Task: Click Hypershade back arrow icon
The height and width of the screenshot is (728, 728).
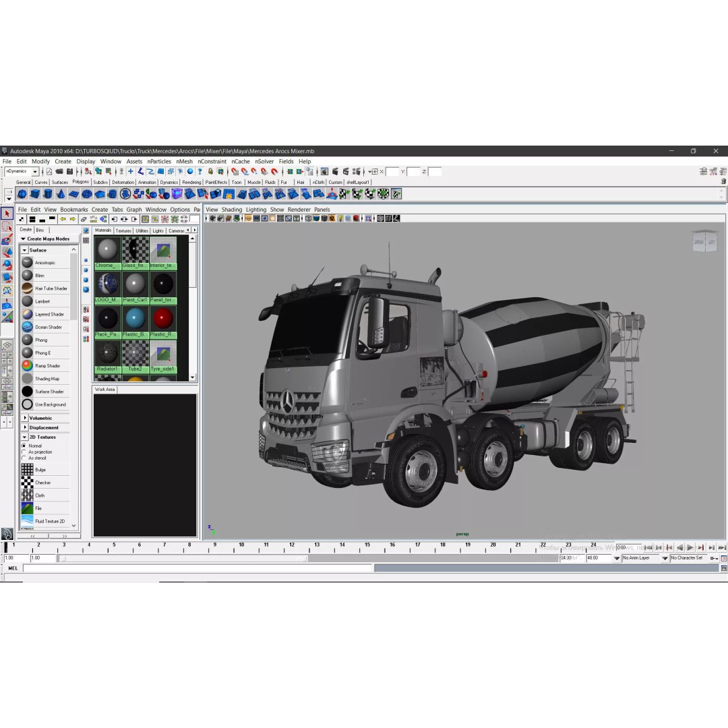Action: pyautogui.click(x=63, y=218)
